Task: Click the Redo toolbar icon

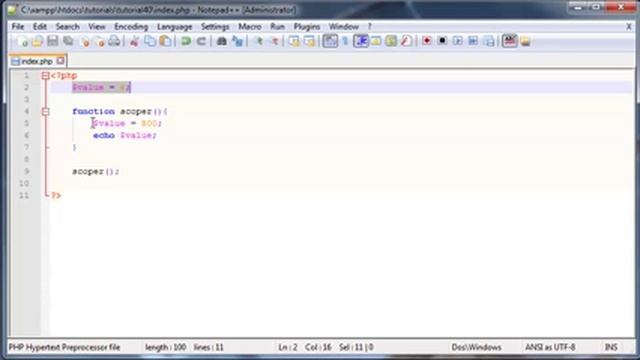Action: pos(201,41)
